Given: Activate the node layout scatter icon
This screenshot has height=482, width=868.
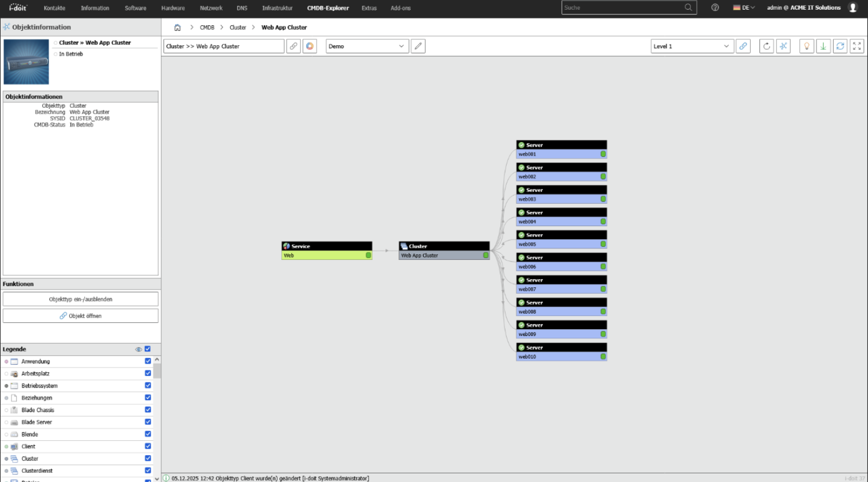Looking at the screenshot, I should point(783,46).
